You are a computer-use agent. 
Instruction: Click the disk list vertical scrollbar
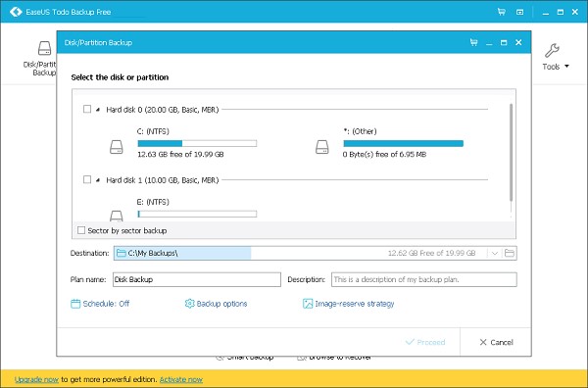click(x=511, y=153)
